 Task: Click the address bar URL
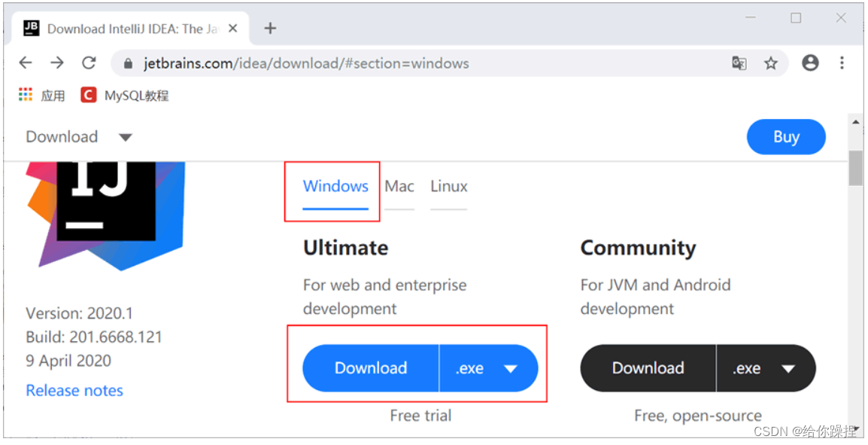[x=306, y=64]
